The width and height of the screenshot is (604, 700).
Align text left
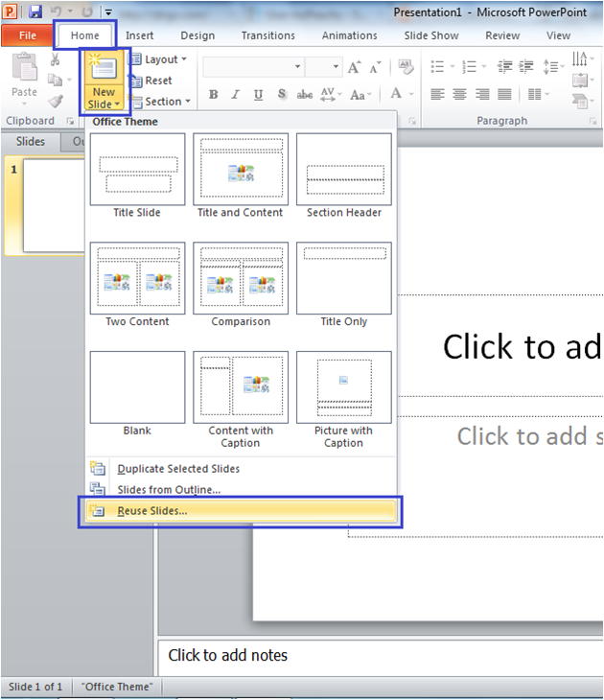(x=437, y=94)
